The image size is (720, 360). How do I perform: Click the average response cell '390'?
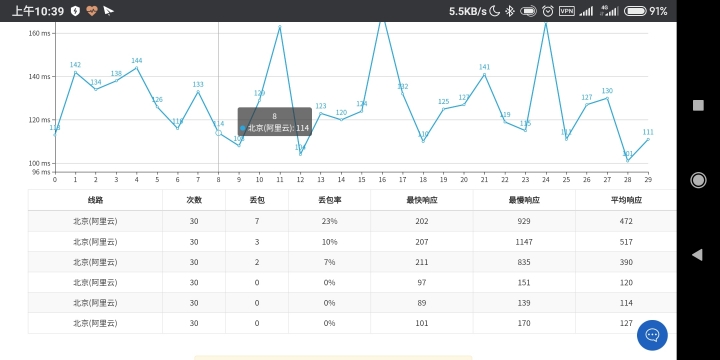626,262
